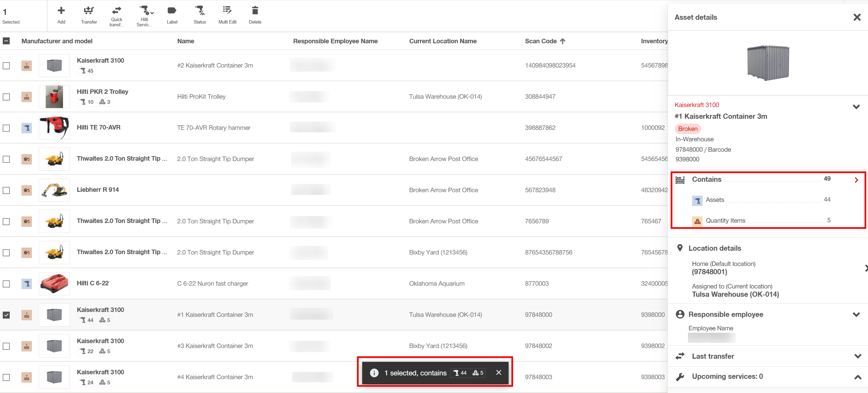Tick the TE 70-AVR Rotary hammer checkbox
Viewport: 868px width, 393px height.
pyautogui.click(x=6, y=128)
